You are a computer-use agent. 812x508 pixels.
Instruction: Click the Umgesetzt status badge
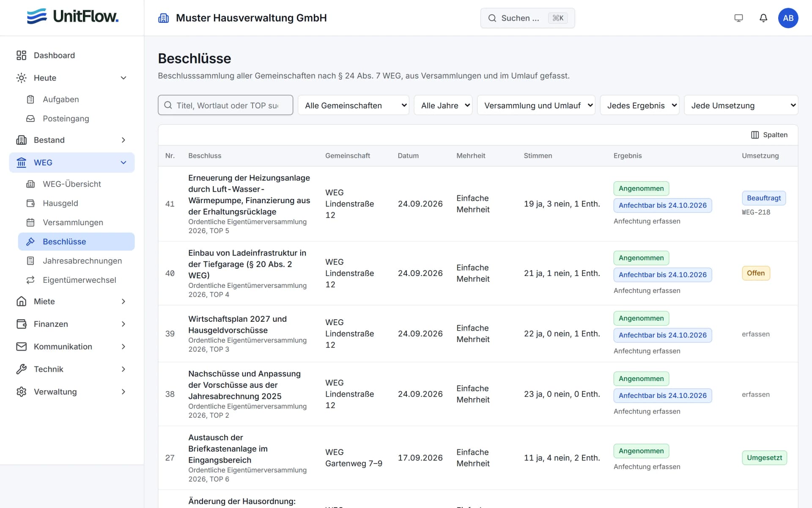[x=764, y=458]
